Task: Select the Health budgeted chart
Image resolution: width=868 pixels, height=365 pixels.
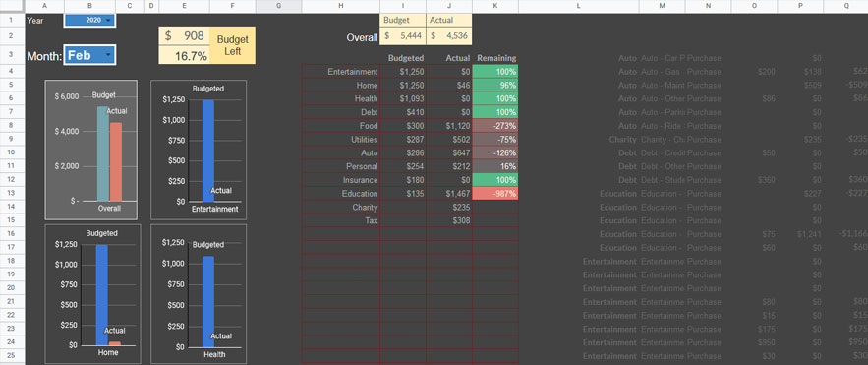Action: click(x=199, y=294)
